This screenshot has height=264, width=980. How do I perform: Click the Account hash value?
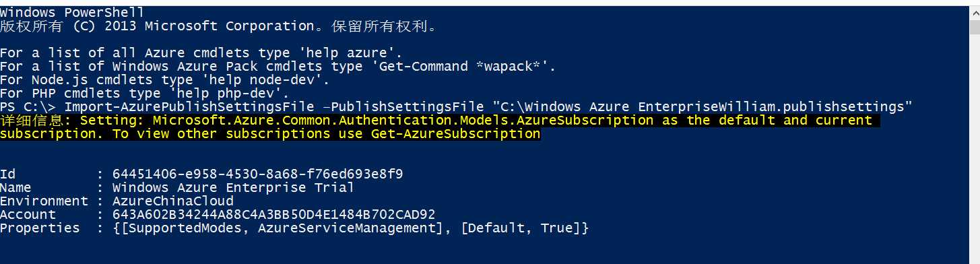(x=274, y=214)
